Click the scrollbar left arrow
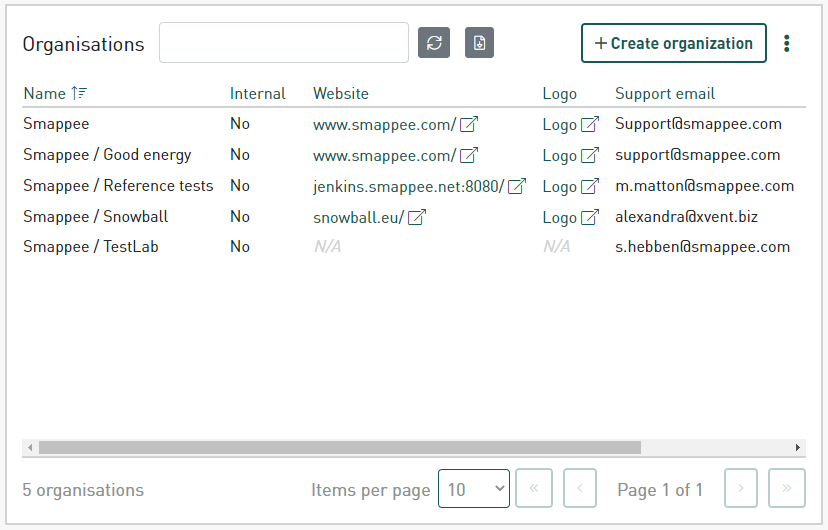This screenshot has width=828, height=530. pyautogui.click(x=30, y=448)
